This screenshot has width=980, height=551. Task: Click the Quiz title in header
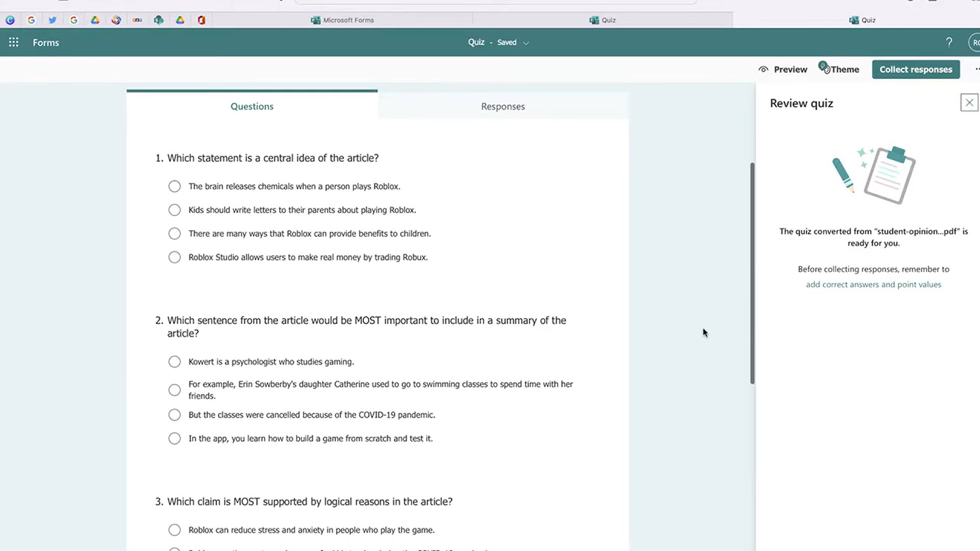coord(476,42)
